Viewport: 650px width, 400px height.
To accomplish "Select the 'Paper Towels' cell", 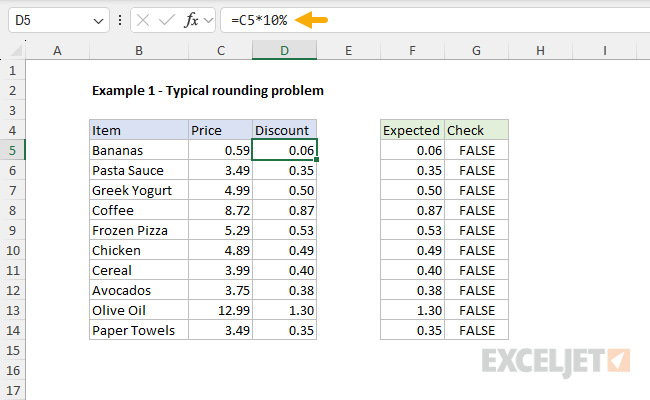I will (139, 330).
